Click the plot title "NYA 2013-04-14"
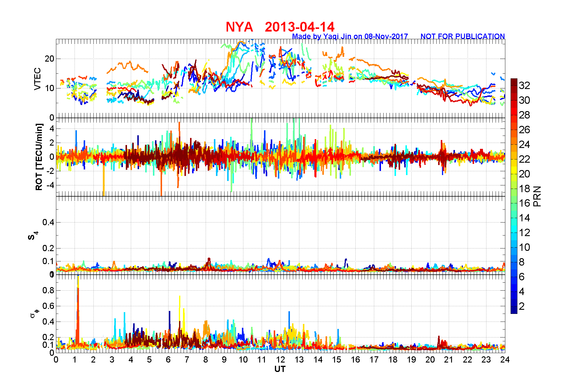The image size is (561, 392). click(280, 27)
